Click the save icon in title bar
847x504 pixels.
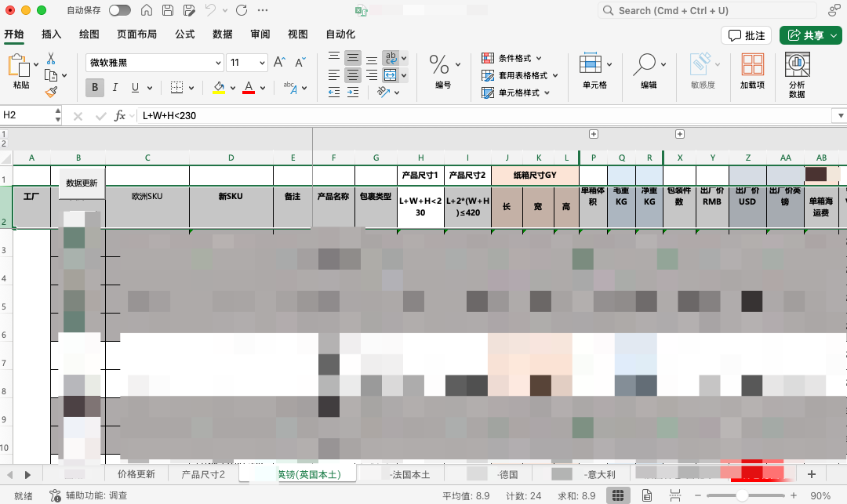tap(168, 10)
